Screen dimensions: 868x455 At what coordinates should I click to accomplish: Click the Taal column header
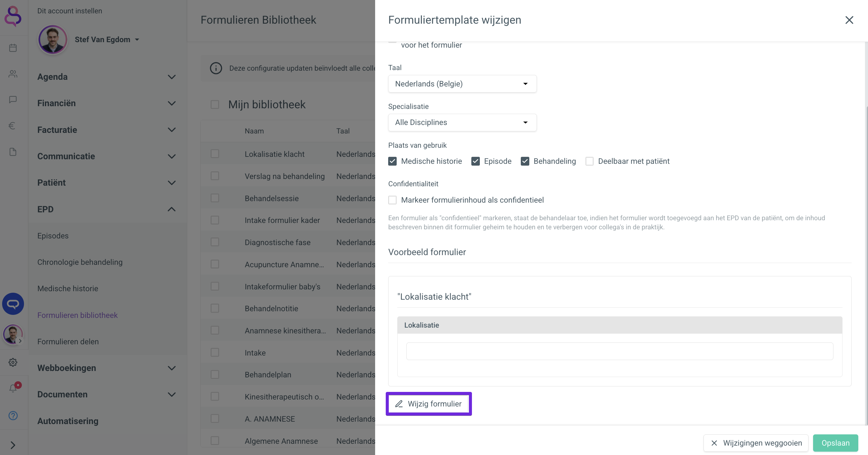[x=343, y=131]
